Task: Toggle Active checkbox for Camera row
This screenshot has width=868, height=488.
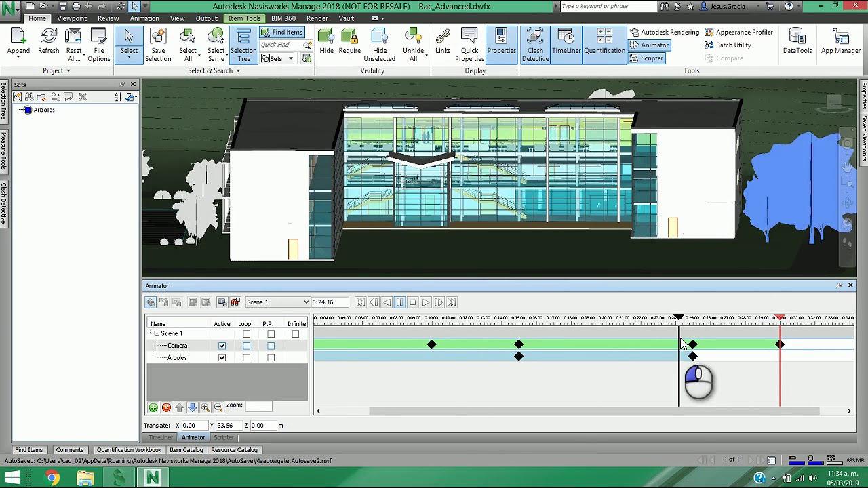Action: 222,346
